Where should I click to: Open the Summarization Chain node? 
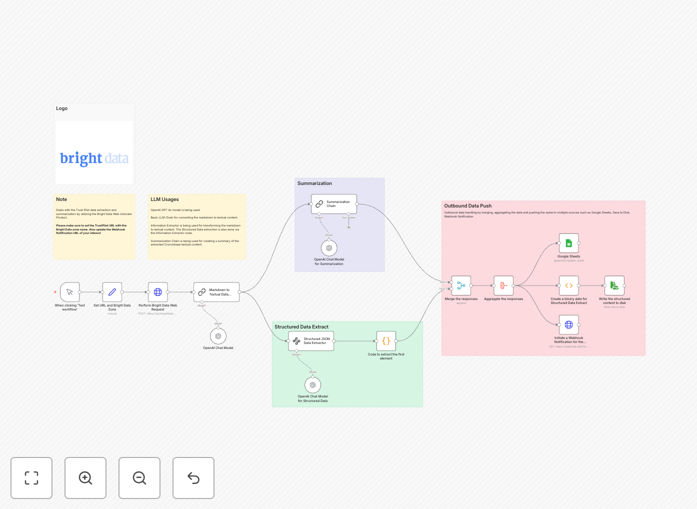[x=334, y=204]
